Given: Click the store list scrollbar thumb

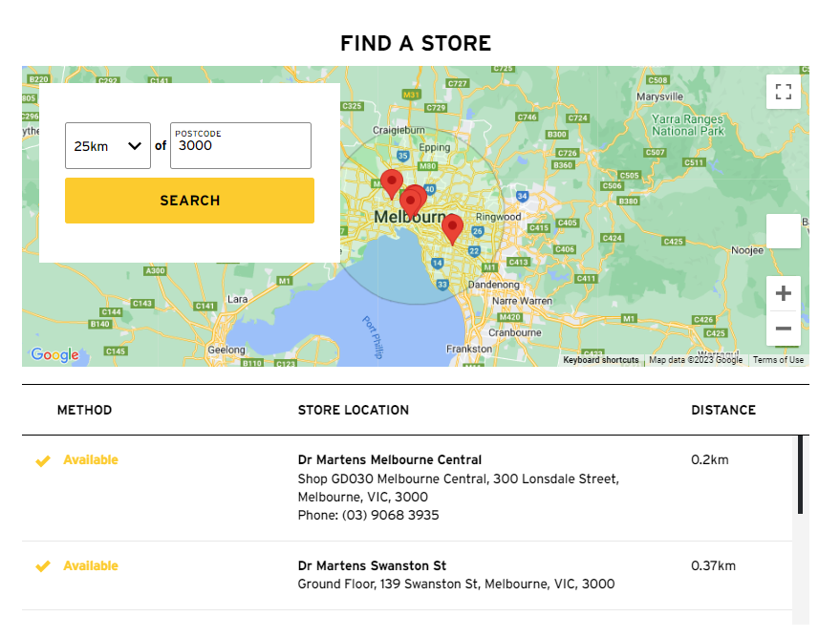Looking at the screenshot, I should [801, 475].
